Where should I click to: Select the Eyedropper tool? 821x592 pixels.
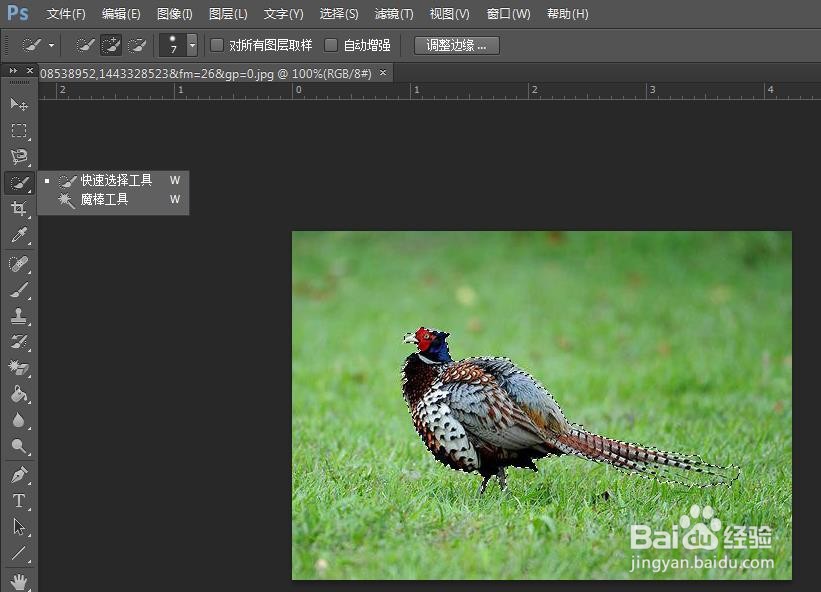pos(19,235)
